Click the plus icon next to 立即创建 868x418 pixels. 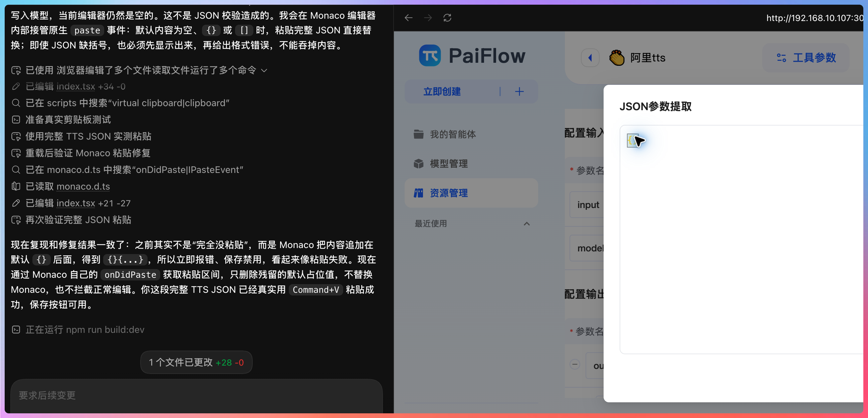pos(519,92)
